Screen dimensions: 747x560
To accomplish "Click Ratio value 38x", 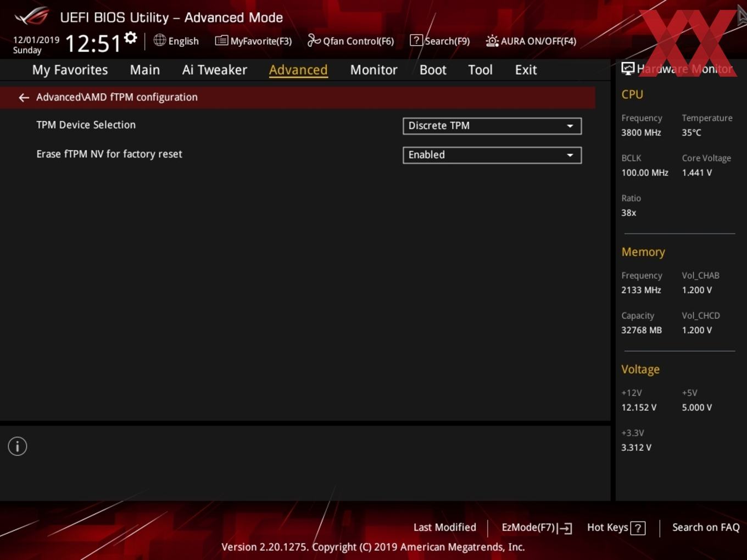I will (x=629, y=212).
